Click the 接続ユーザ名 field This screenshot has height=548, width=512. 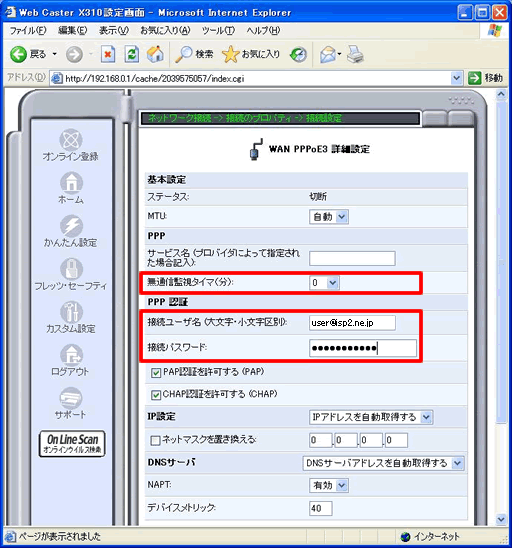(x=352, y=323)
